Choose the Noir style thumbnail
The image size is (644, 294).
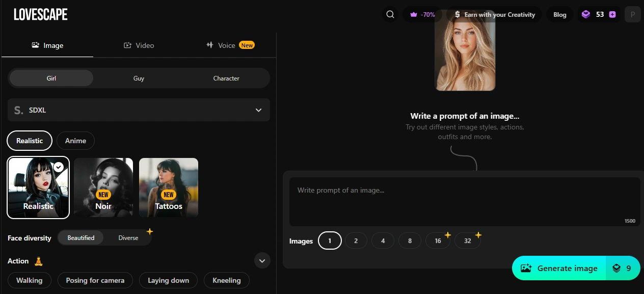click(103, 187)
